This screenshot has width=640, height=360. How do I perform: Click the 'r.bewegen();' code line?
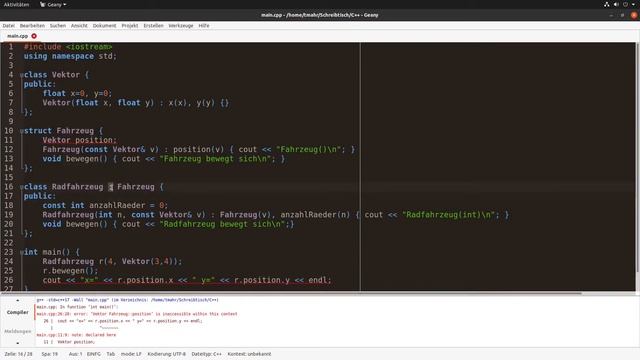coord(70,271)
